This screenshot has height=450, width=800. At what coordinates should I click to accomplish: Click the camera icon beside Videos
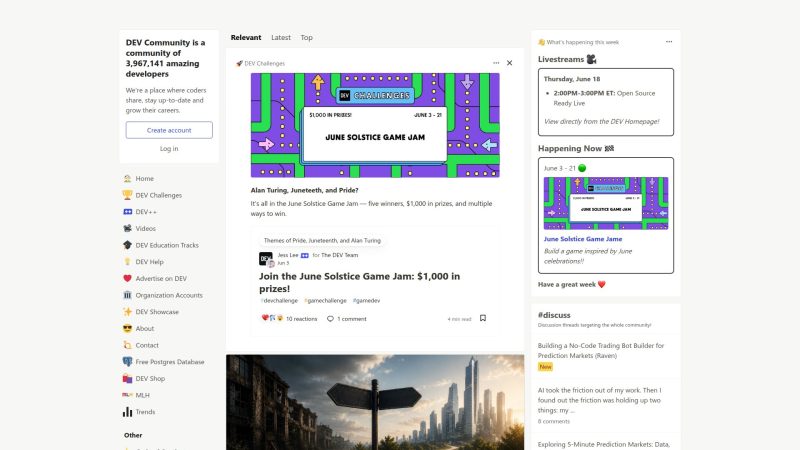(x=128, y=228)
